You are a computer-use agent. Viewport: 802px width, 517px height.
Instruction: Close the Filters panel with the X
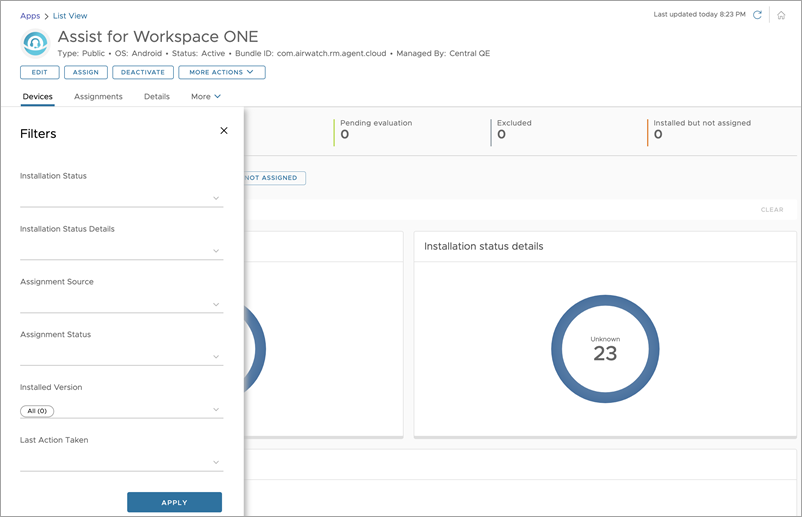[224, 131]
